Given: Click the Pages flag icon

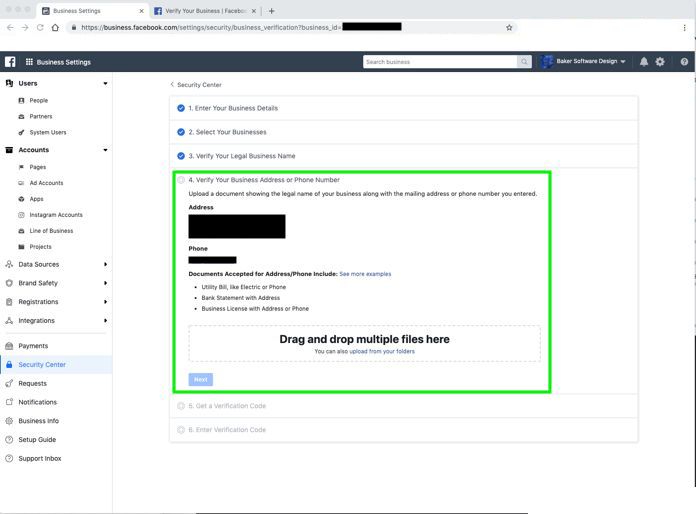Looking at the screenshot, I should [21, 167].
